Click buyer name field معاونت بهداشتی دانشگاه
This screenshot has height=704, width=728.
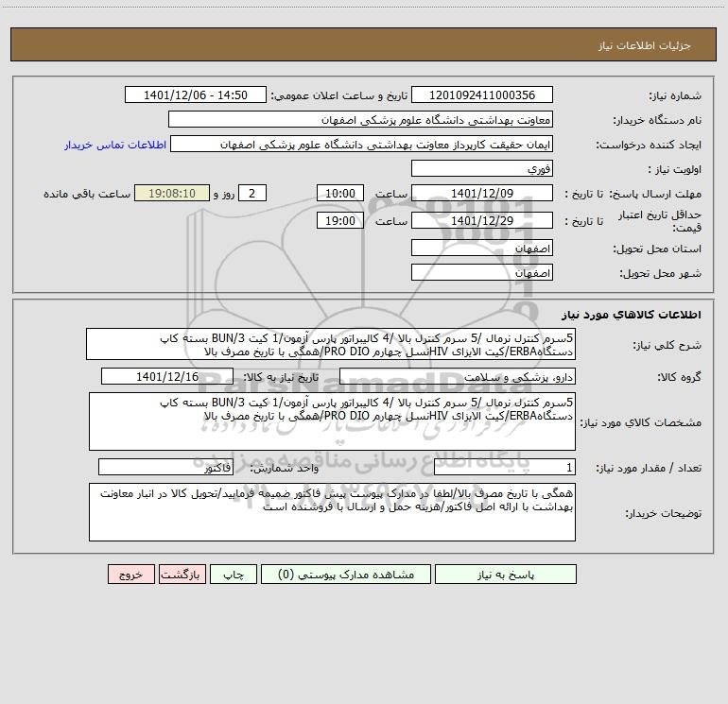pos(360,119)
